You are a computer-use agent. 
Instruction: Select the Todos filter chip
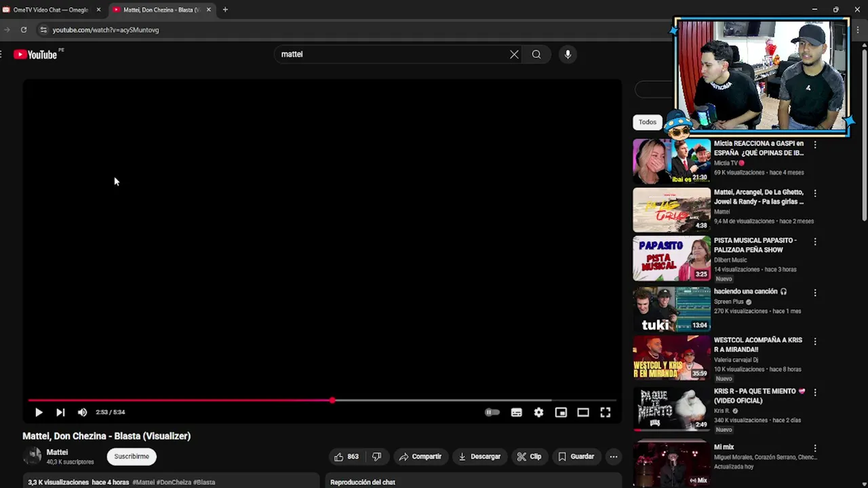(x=648, y=122)
